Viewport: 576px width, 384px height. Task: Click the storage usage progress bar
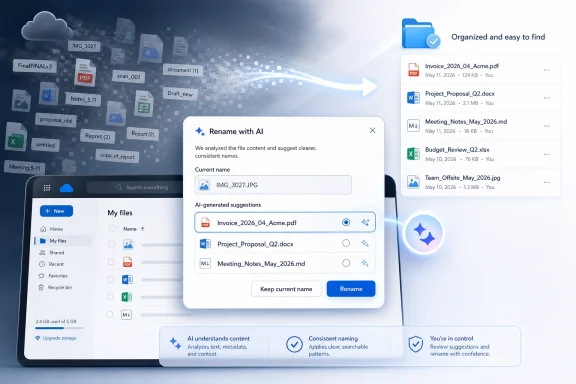(x=60, y=328)
